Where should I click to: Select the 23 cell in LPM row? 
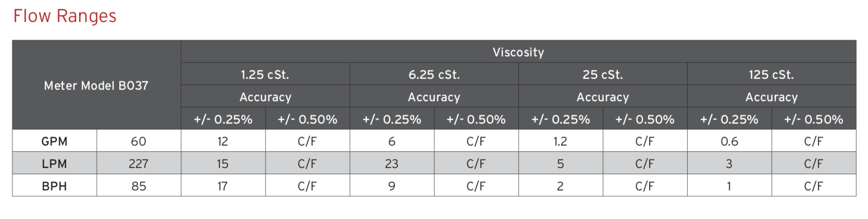391,164
